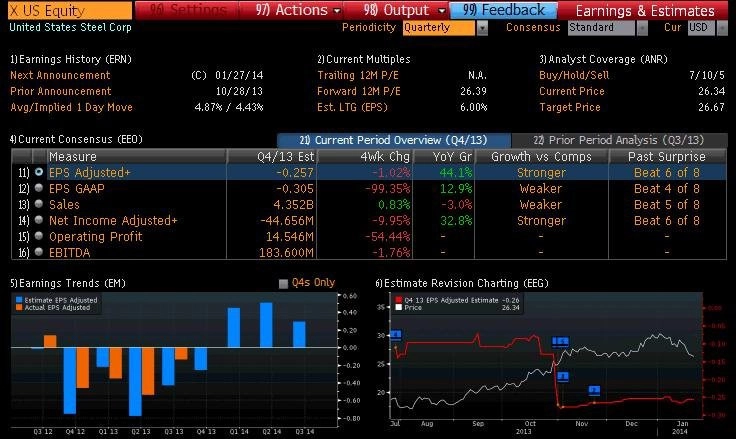The image size is (736, 439).
Task: Select the Sales radio button
Action: point(39,204)
